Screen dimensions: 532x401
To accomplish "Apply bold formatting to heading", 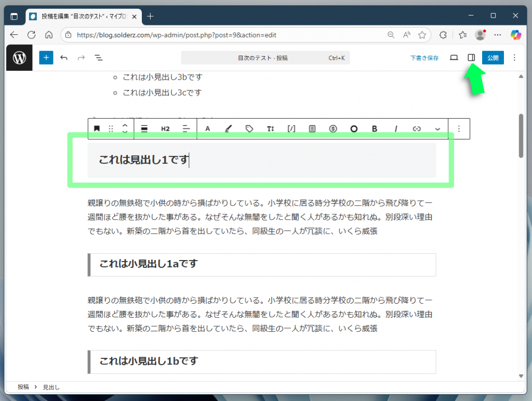I will click(375, 128).
